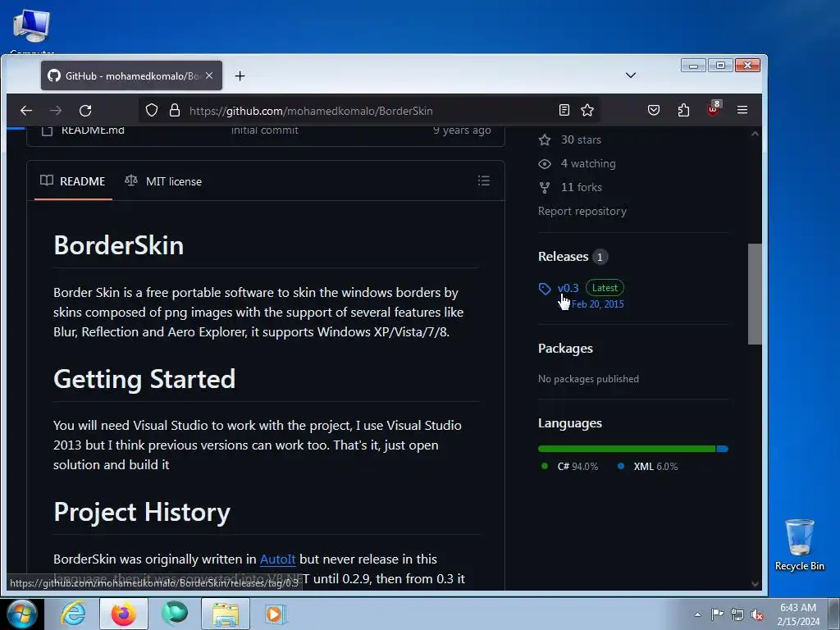Image resolution: width=840 pixels, height=630 pixels.
Task: Open the Pocket save icon
Action: tap(654, 111)
